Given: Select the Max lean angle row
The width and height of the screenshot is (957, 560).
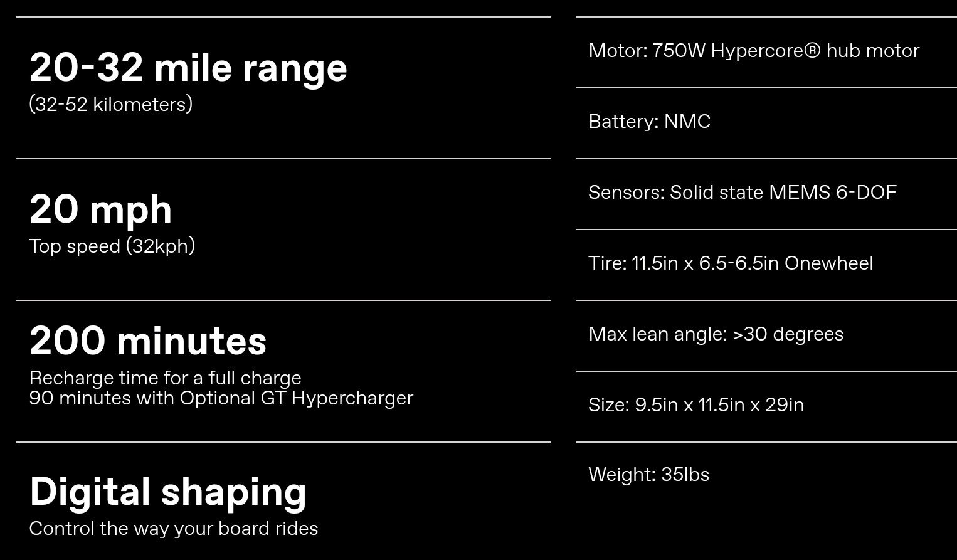Looking at the screenshot, I should click(x=766, y=335).
